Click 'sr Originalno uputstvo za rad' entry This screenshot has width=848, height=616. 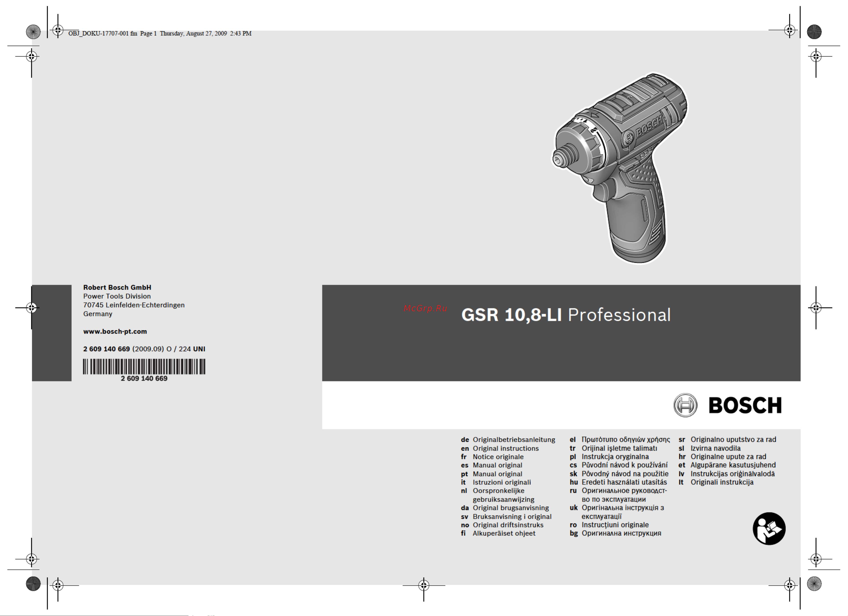click(x=727, y=439)
